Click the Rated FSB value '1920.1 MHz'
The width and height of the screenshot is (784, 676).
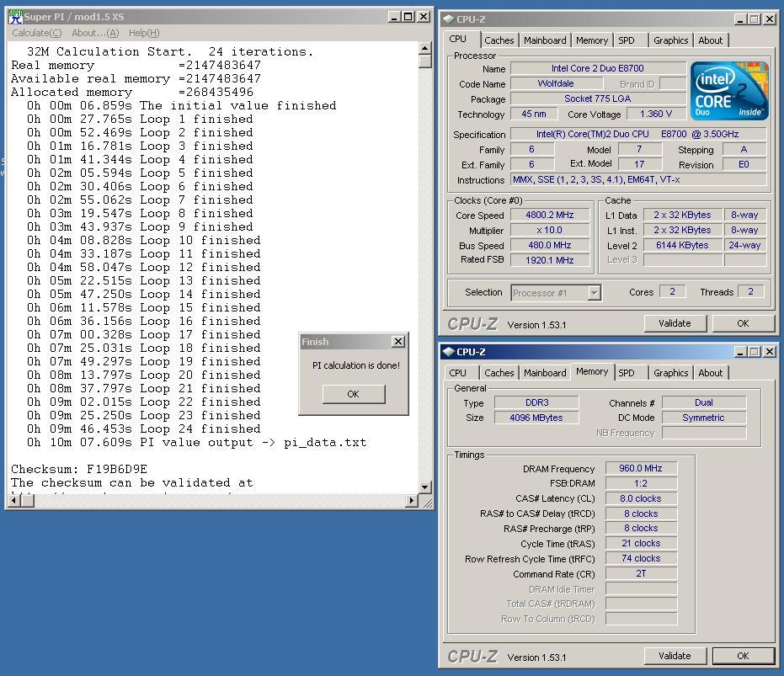click(x=550, y=260)
